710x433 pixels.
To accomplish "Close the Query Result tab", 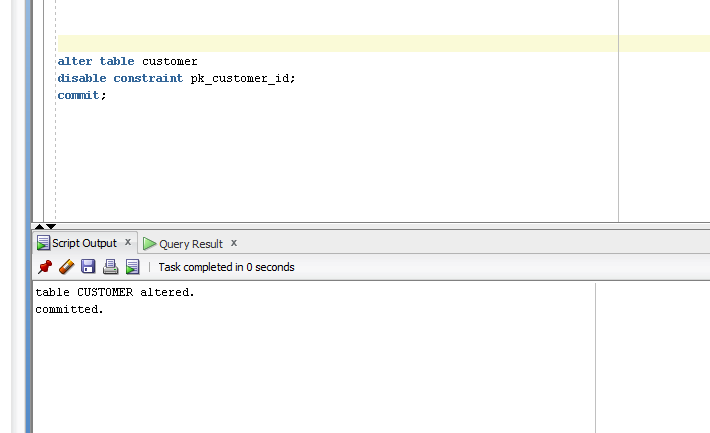I will coord(234,243).
